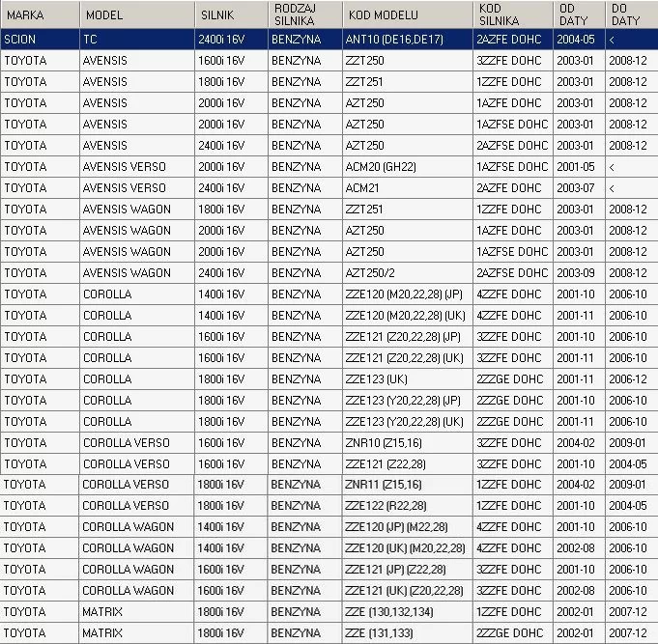Click 2AZFE DOHC in the SCION row
The image size is (658, 644).
(x=513, y=40)
